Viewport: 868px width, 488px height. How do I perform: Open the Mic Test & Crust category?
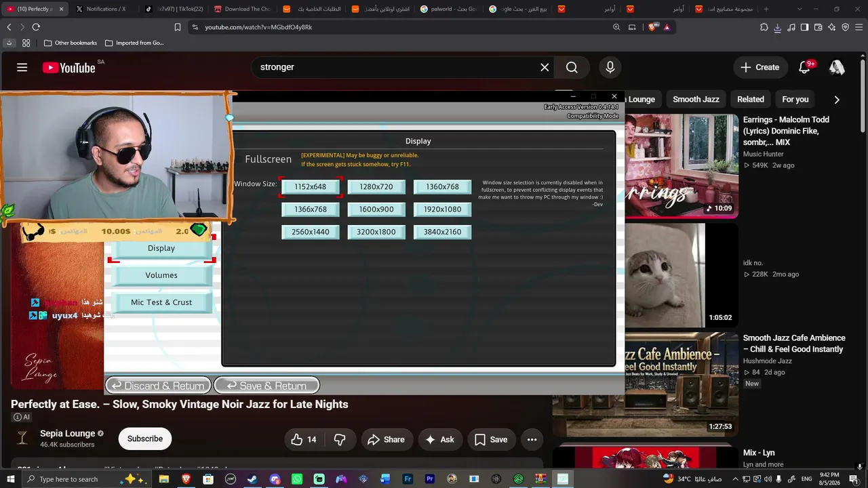point(161,302)
